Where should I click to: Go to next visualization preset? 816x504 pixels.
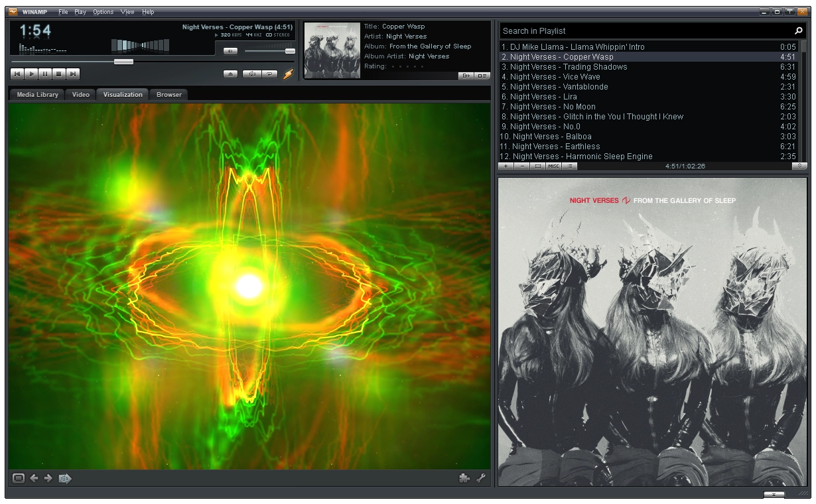[x=48, y=478]
